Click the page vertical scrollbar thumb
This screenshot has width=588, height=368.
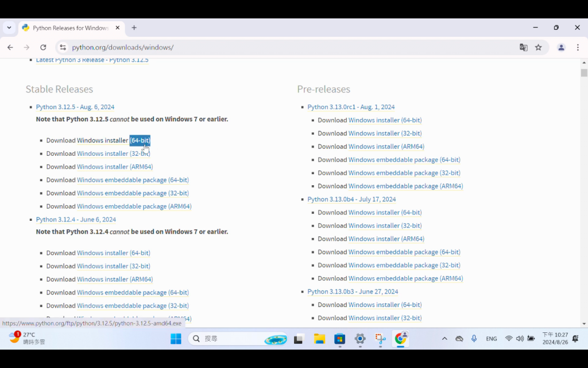point(584,72)
